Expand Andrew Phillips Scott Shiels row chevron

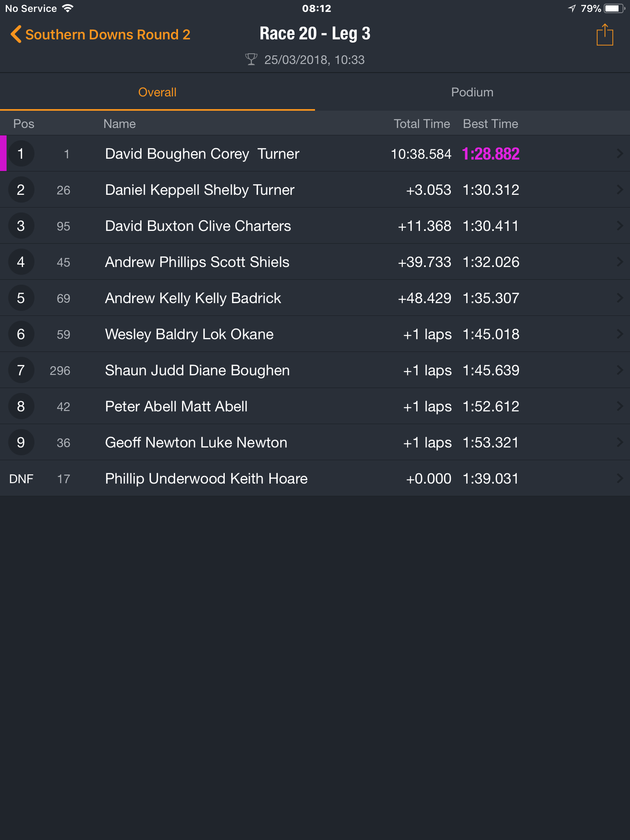pyautogui.click(x=620, y=262)
